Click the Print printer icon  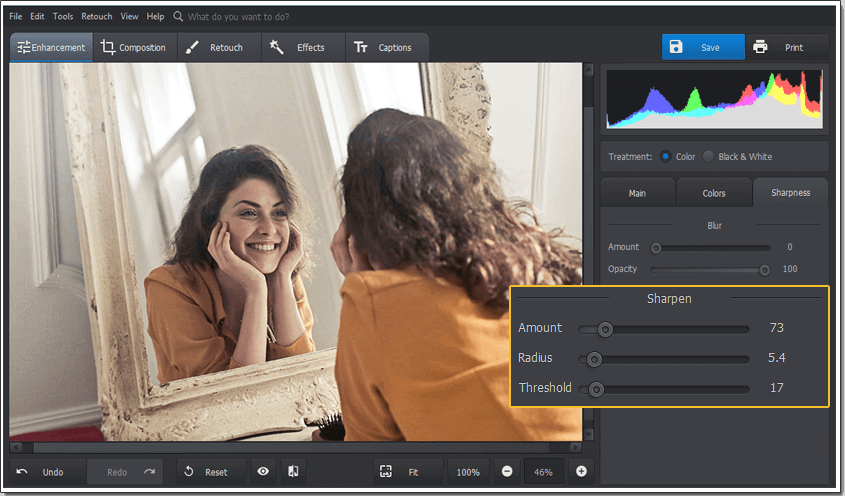(760, 47)
